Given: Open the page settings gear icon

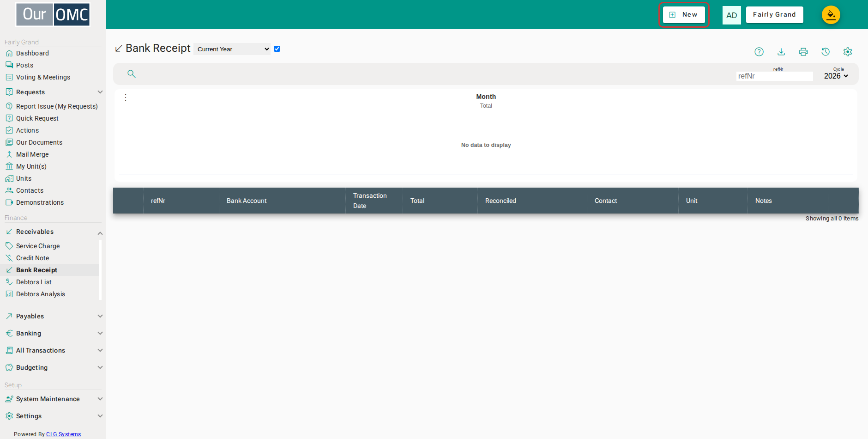Looking at the screenshot, I should tap(848, 52).
